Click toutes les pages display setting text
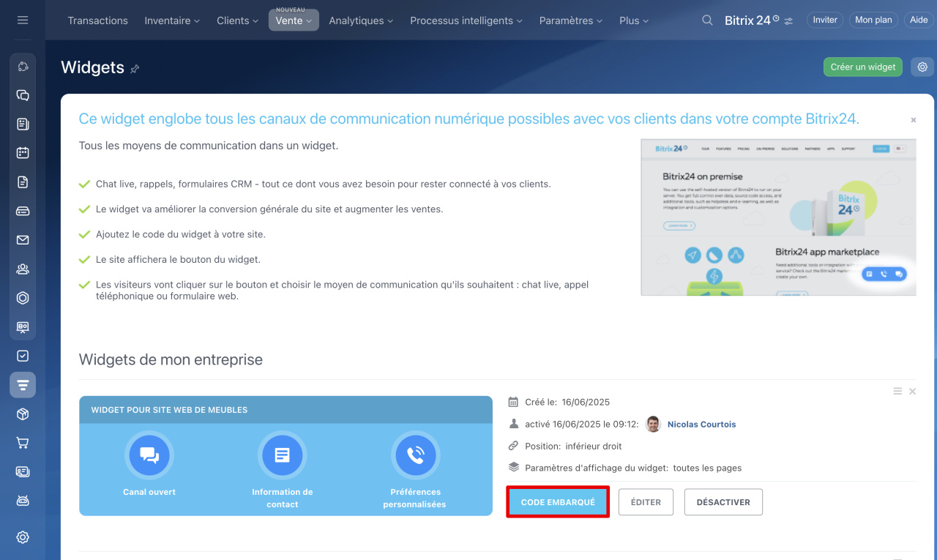937x560 pixels. pyautogui.click(x=707, y=468)
